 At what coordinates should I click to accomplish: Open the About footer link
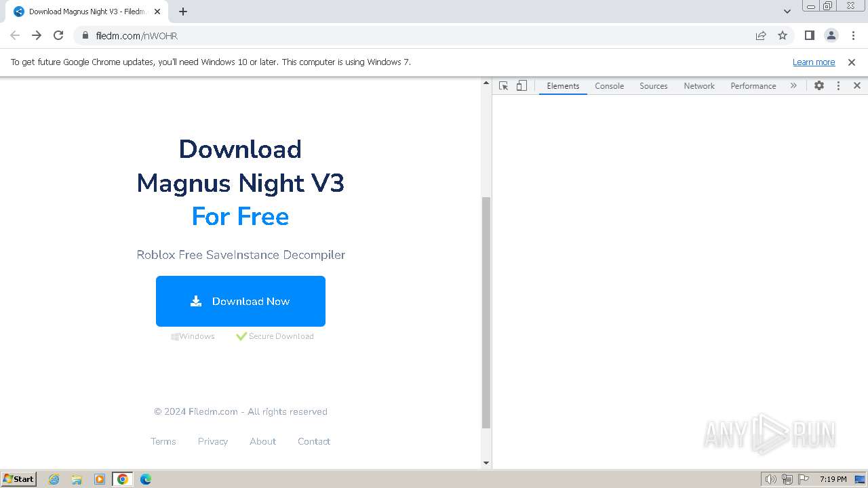pyautogui.click(x=262, y=441)
